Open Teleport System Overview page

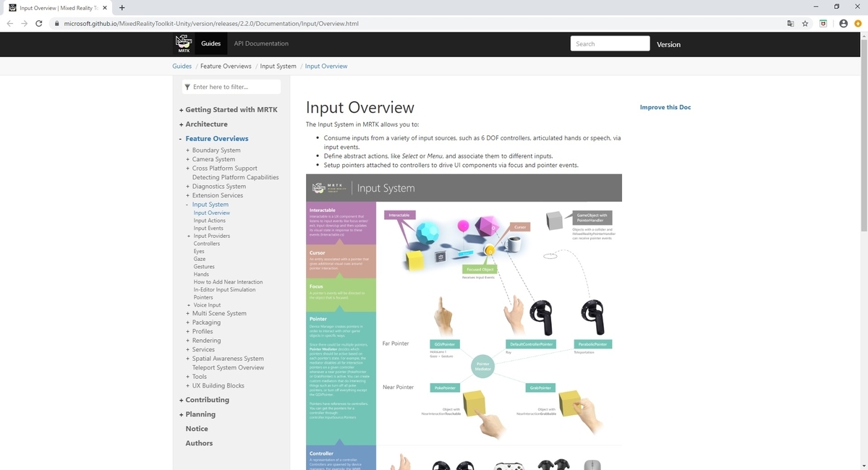[228, 367]
